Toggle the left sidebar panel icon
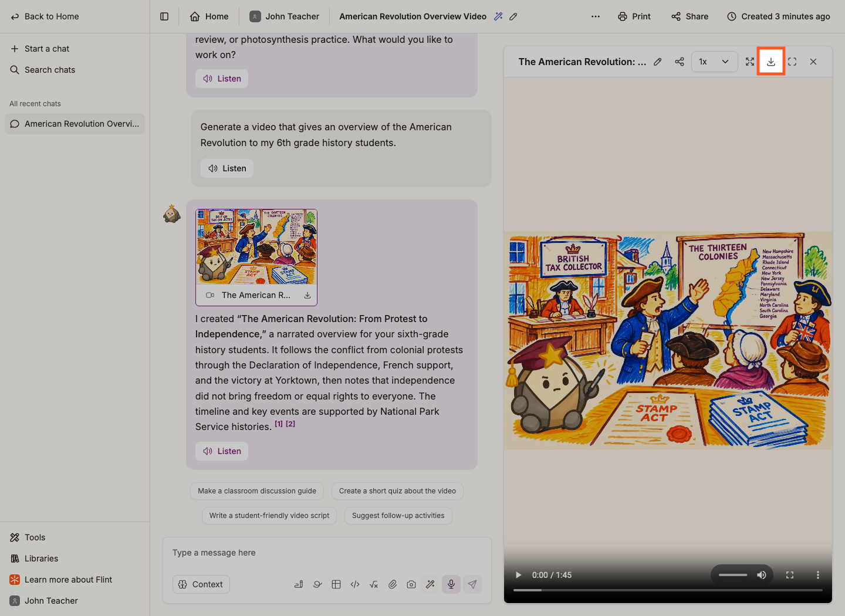 [x=164, y=16]
